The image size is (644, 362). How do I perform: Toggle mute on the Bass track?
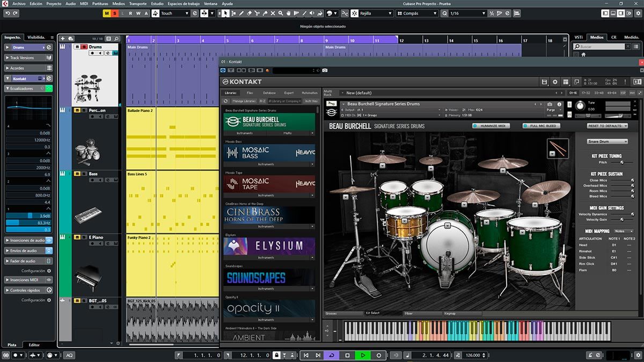pos(77,173)
